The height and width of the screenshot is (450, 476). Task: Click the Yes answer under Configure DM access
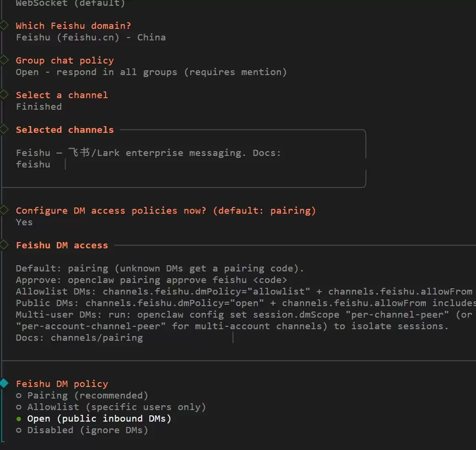click(x=24, y=222)
